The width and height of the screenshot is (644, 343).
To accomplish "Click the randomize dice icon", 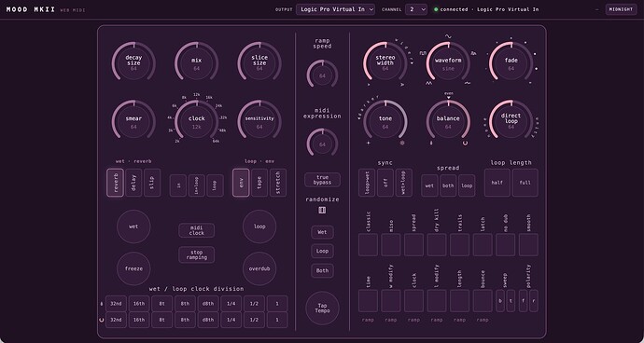I will [x=322, y=210].
